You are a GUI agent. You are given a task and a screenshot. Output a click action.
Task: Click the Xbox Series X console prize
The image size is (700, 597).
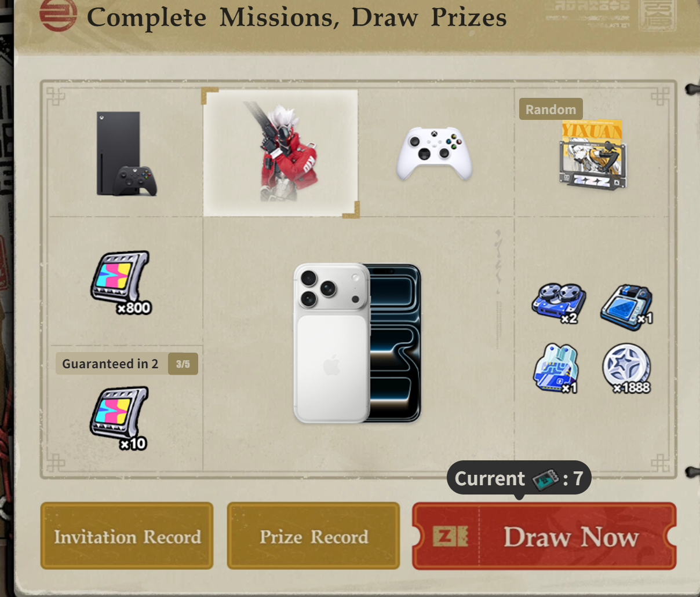pyautogui.click(x=126, y=154)
